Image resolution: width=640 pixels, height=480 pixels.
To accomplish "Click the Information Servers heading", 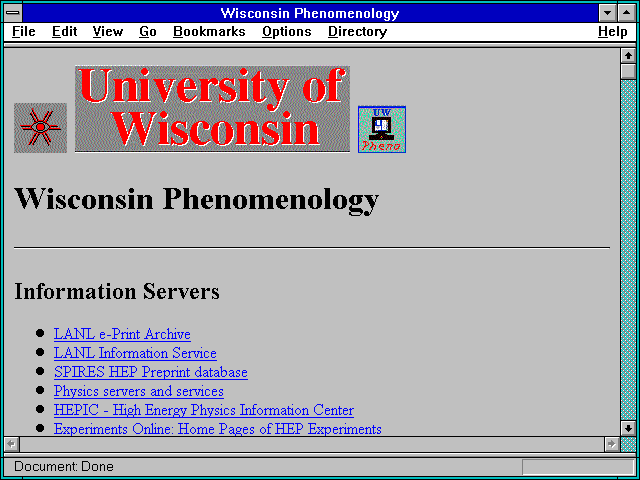I will point(117,291).
